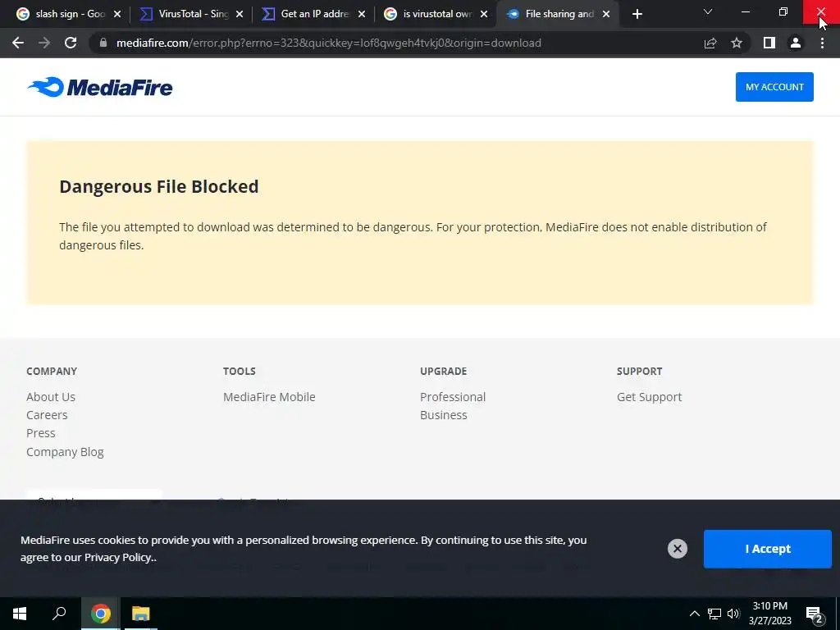This screenshot has height=630, width=840.
Task: Bookmark this tab with star icon
Action: point(737,43)
